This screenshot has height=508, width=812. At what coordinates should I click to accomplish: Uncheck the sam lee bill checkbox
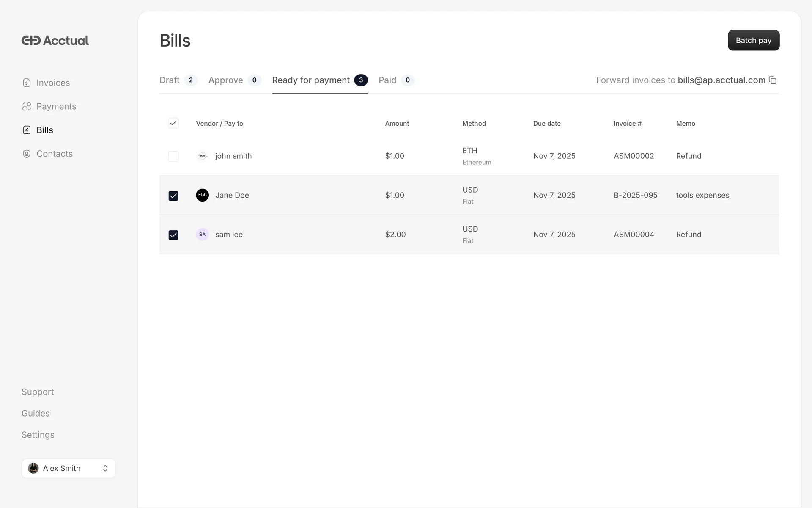point(173,235)
